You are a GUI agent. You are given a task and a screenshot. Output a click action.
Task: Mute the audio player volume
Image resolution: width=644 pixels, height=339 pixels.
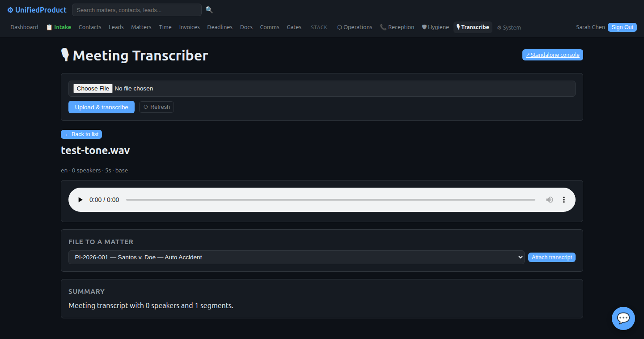(x=550, y=200)
